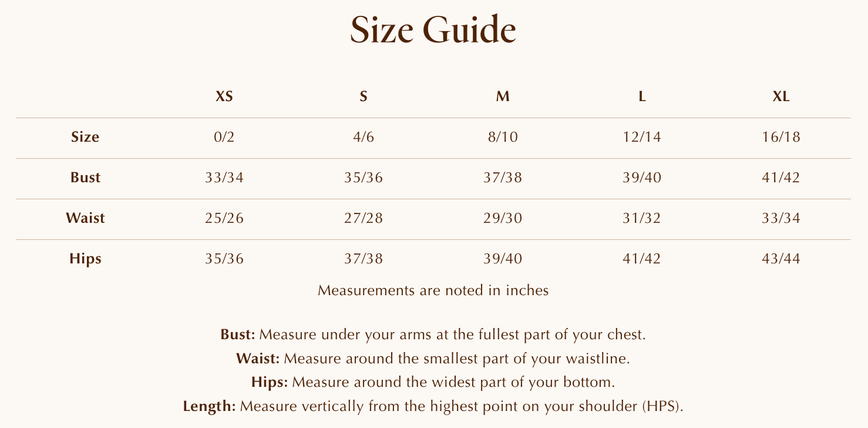Select the 8/10 size cell
868x428 pixels.
coord(503,138)
